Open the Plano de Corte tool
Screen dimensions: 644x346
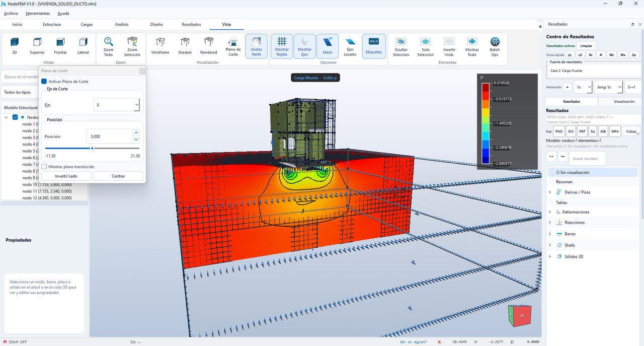[x=233, y=46]
